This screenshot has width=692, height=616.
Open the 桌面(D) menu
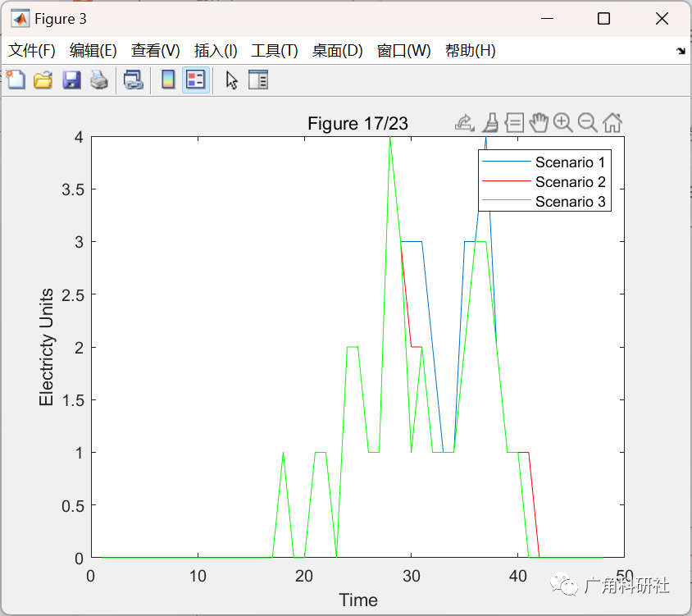click(x=337, y=50)
